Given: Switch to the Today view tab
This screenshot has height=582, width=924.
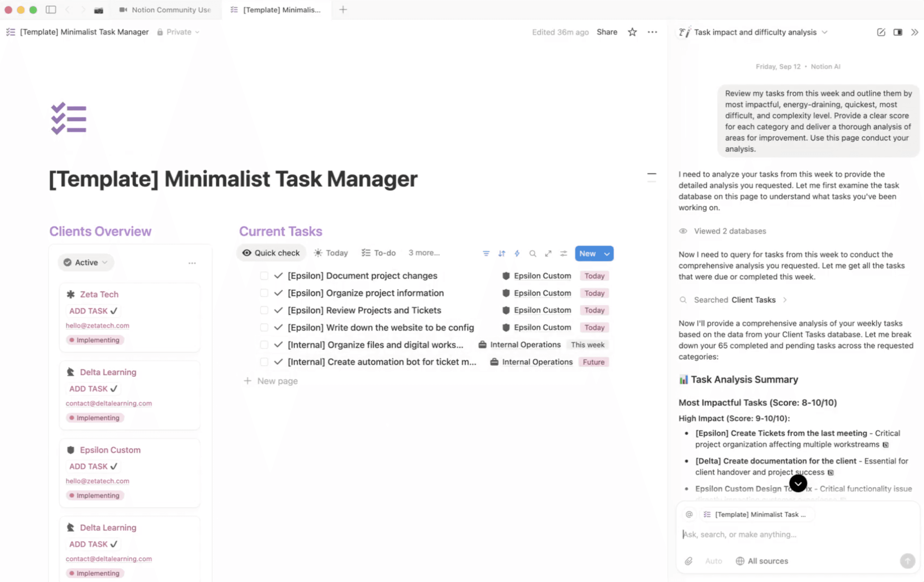Looking at the screenshot, I should coord(331,253).
